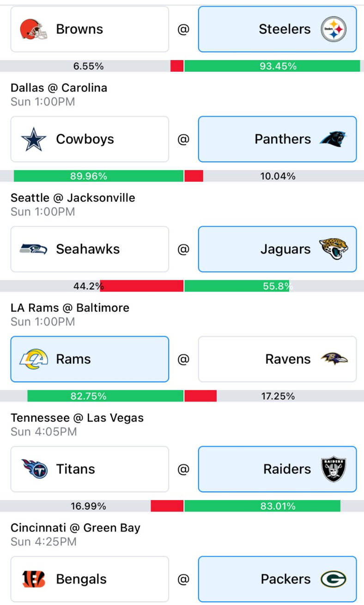This screenshot has height=605, width=364.
Task: Choose the Ravens team button
Action: 277,359
